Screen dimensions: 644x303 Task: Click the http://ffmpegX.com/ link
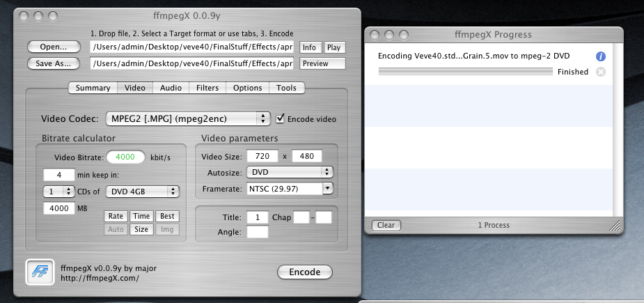pyautogui.click(x=100, y=279)
